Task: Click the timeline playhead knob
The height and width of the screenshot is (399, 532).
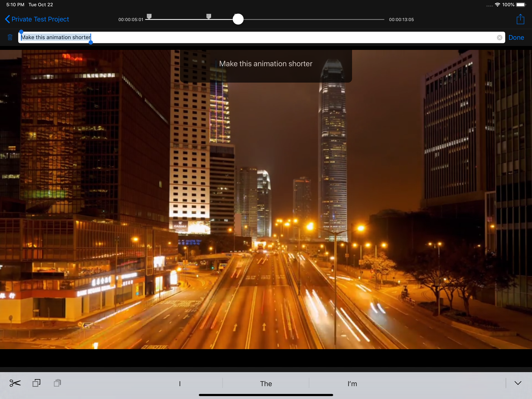Action: [238, 19]
